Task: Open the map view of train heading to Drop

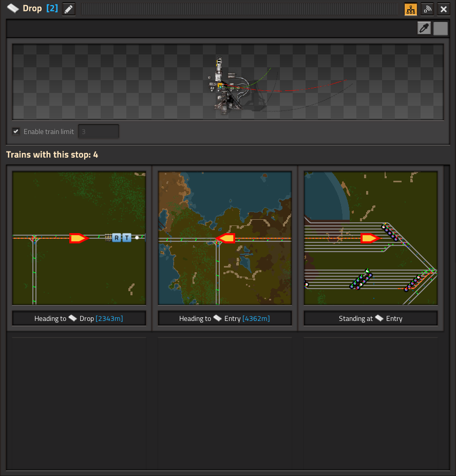Action: tap(79, 238)
